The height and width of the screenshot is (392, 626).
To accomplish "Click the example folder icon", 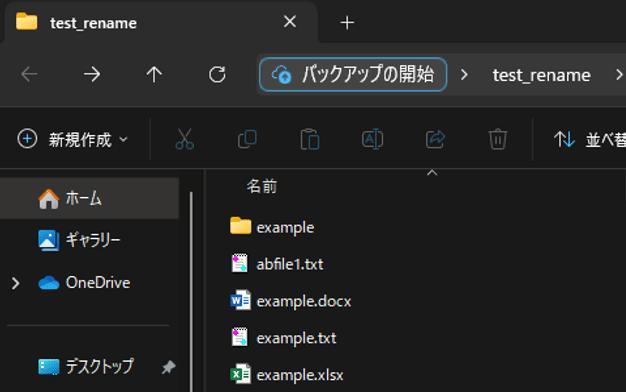I will coord(240,226).
